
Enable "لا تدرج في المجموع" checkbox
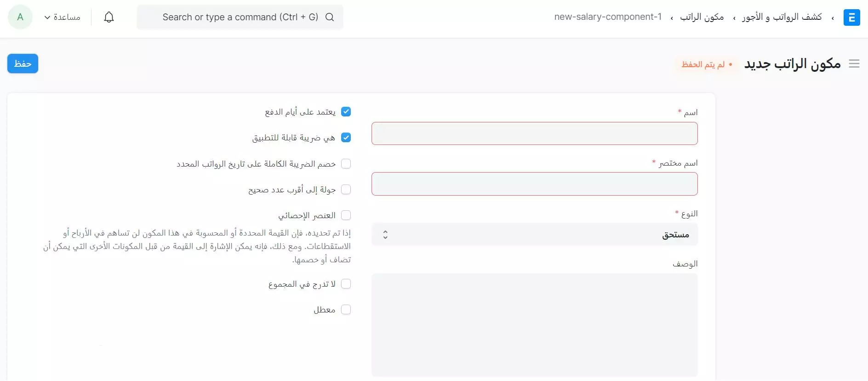[x=346, y=284]
